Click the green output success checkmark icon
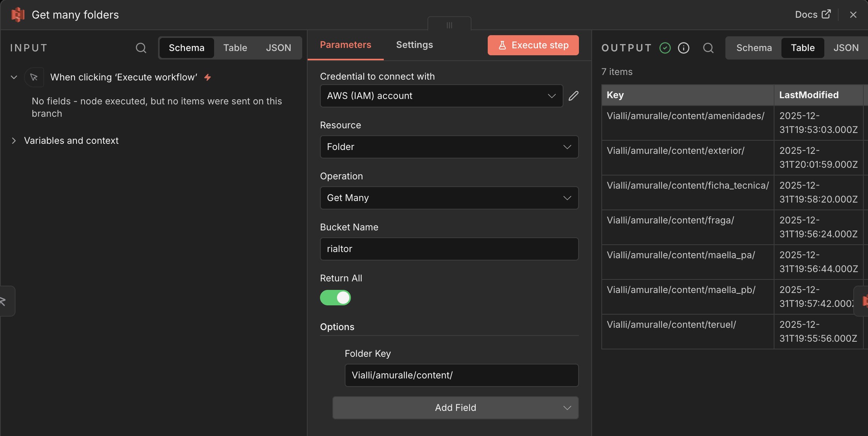 pyautogui.click(x=665, y=48)
